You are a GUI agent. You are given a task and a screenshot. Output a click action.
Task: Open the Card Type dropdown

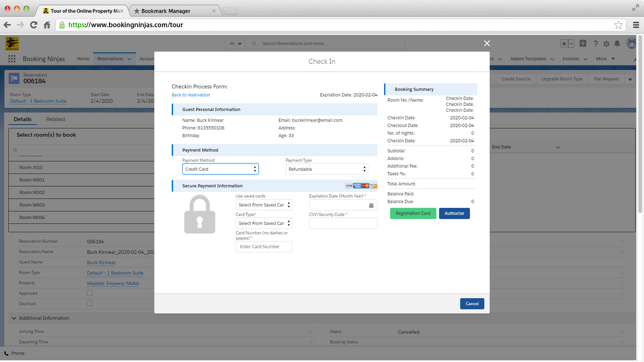click(264, 223)
